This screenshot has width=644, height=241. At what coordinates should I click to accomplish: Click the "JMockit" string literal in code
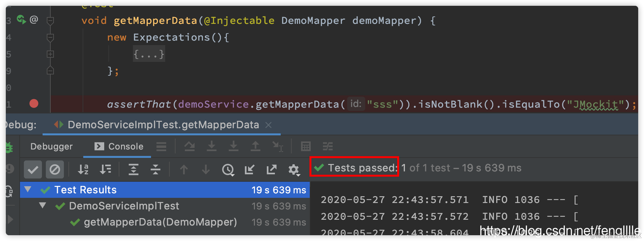[x=596, y=104]
